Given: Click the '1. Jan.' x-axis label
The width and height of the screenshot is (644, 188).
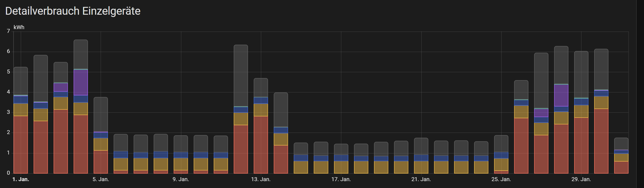Looking at the screenshot, I should pos(21,179).
